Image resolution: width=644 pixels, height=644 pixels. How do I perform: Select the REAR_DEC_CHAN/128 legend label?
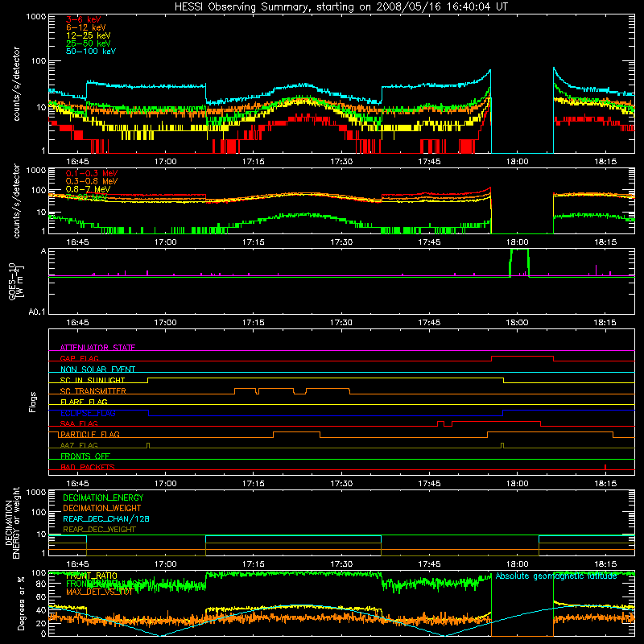point(106,518)
